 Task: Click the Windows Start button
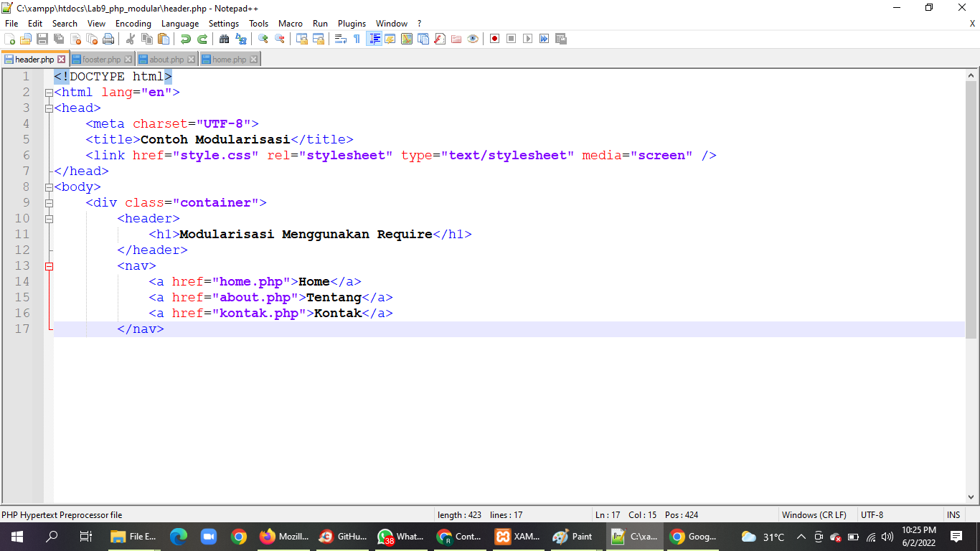click(x=17, y=537)
